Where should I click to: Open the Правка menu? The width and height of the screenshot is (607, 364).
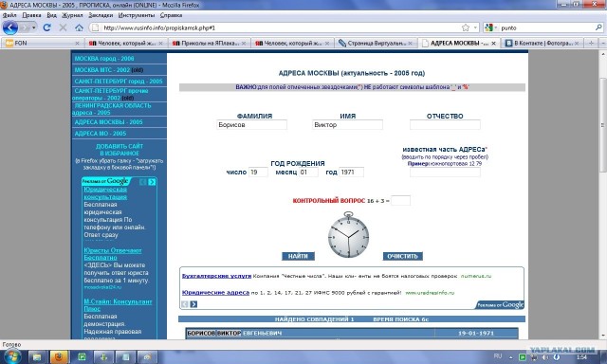31,15
